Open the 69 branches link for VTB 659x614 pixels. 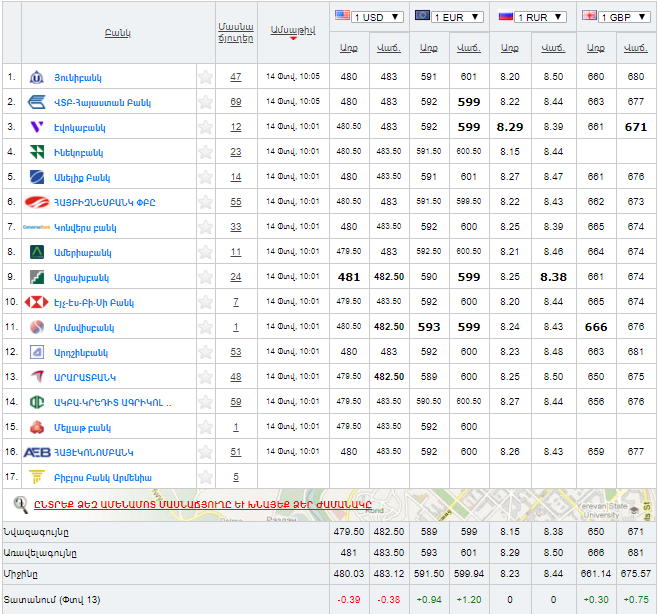pos(235,102)
